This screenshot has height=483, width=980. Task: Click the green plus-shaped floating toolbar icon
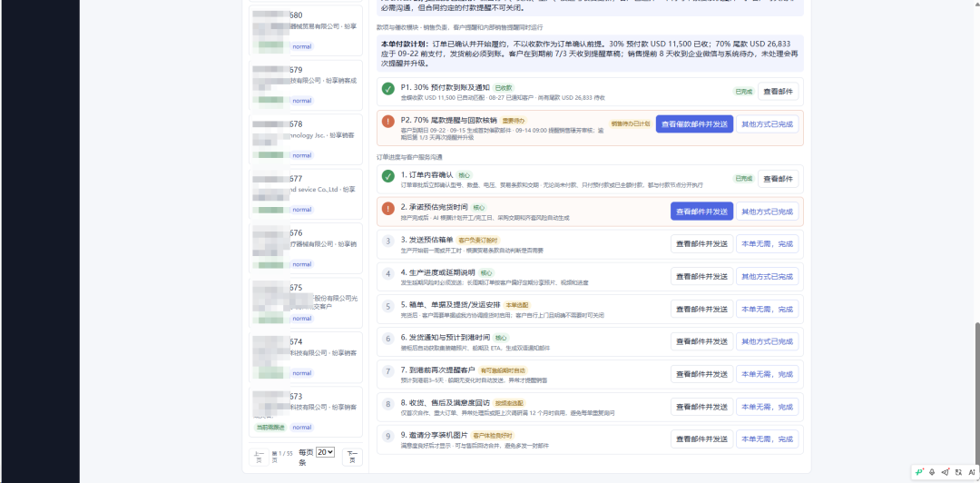pyautogui.click(x=918, y=472)
